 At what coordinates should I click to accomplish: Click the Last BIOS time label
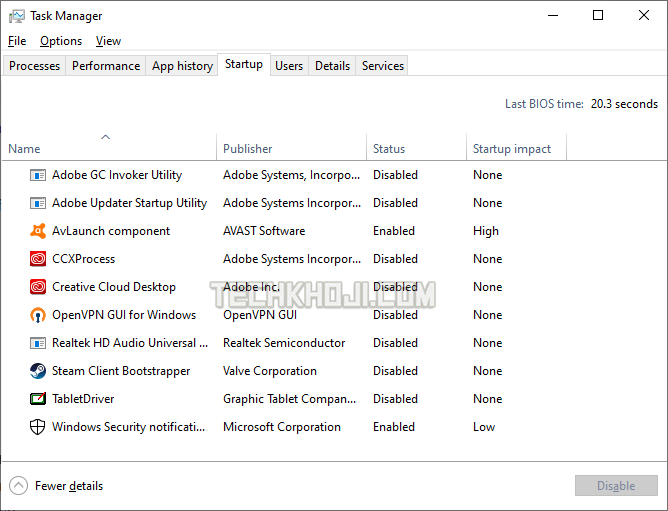544,104
